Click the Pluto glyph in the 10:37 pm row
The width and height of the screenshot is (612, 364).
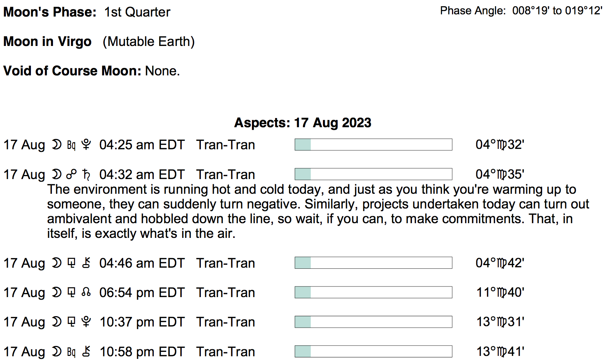(x=86, y=322)
